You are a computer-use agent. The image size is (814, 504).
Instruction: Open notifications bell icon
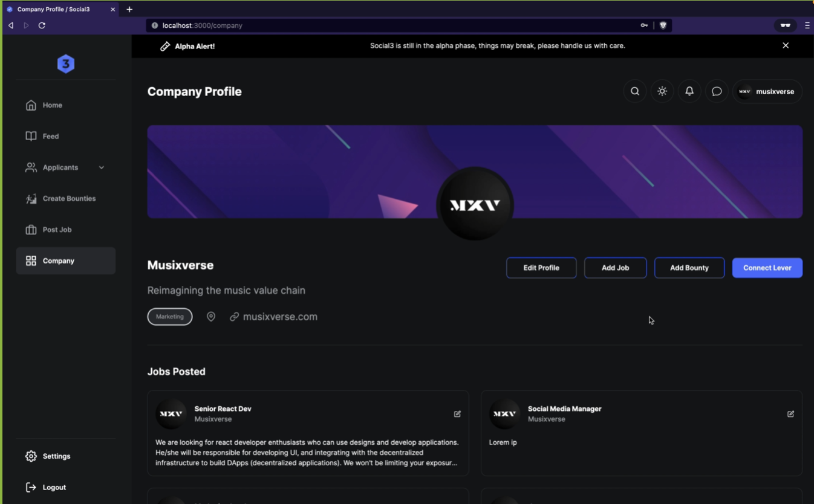(689, 91)
